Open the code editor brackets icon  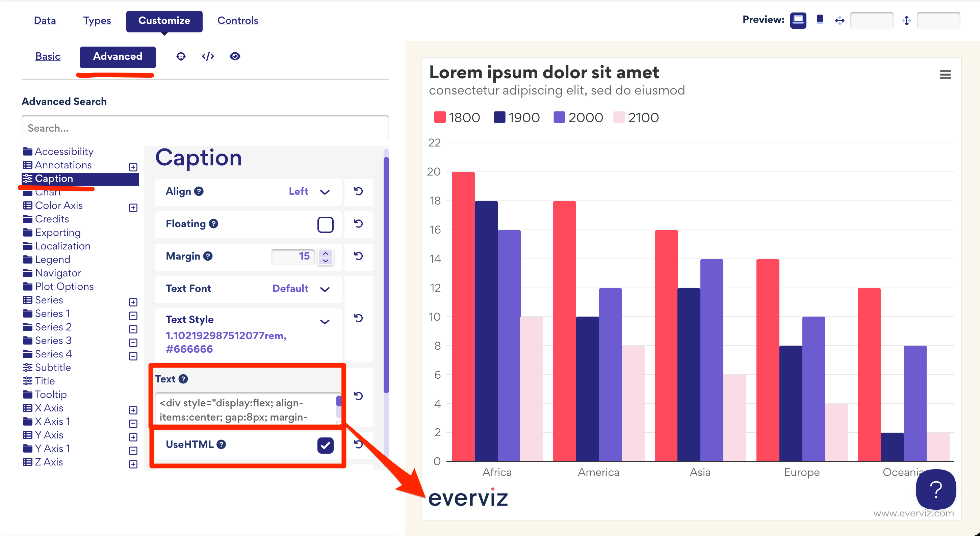[x=208, y=56]
